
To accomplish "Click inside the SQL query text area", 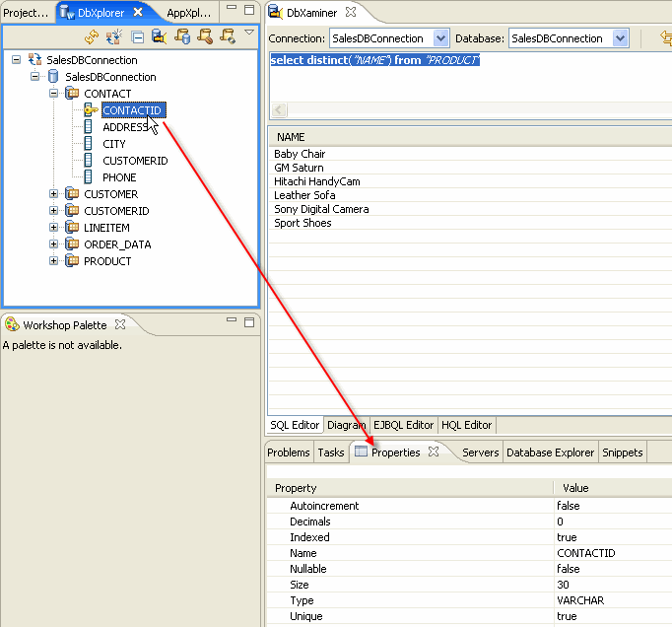I will pos(469,79).
